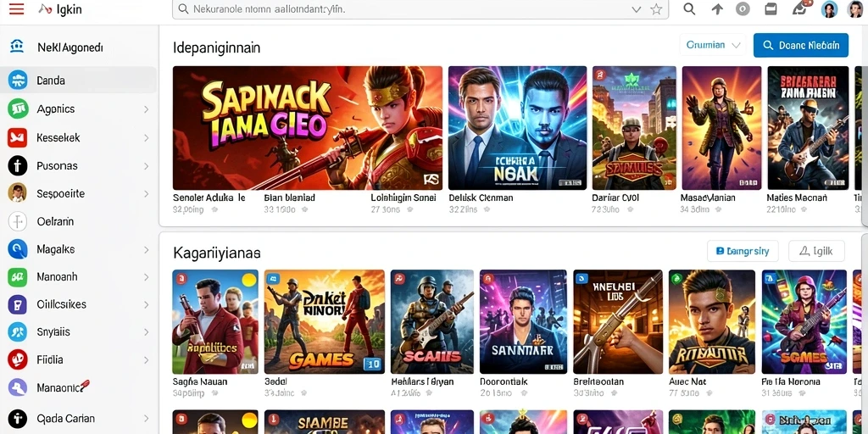The width and height of the screenshot is (868, 434).
Task: Expand the Manoanh chevron
Action: pos(146,277)
